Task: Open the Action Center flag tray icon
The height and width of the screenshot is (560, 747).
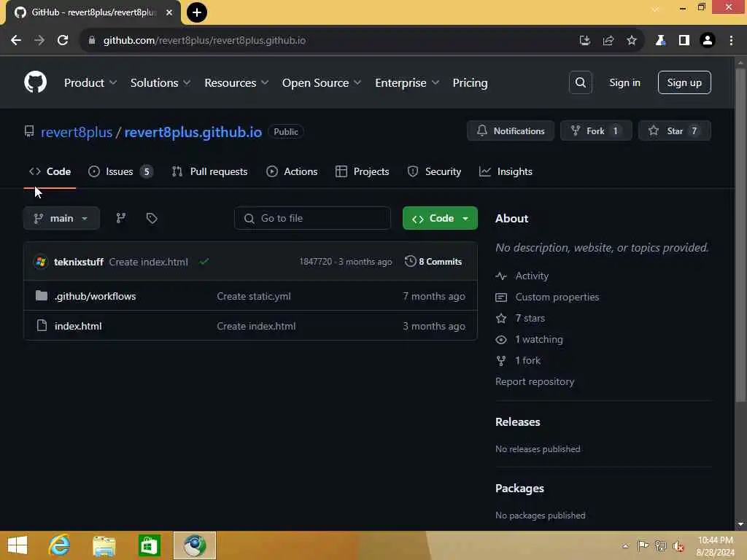Action: pos(643,545)
